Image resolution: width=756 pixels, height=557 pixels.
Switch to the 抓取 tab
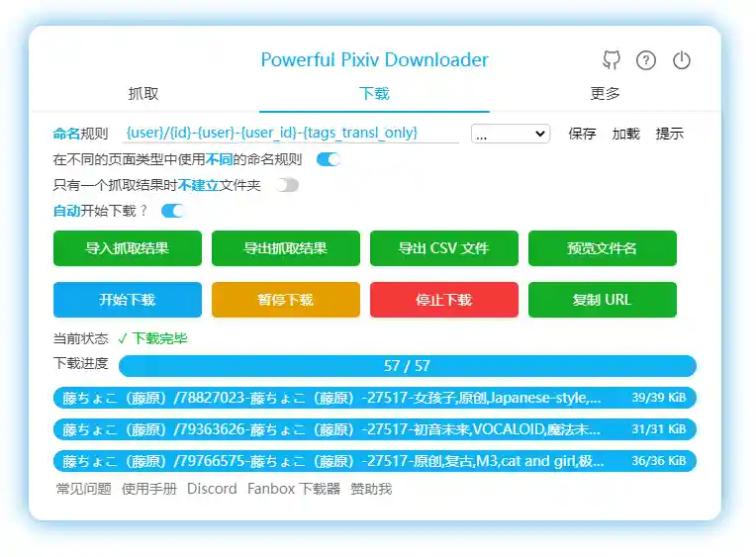(x=143, y=94)
